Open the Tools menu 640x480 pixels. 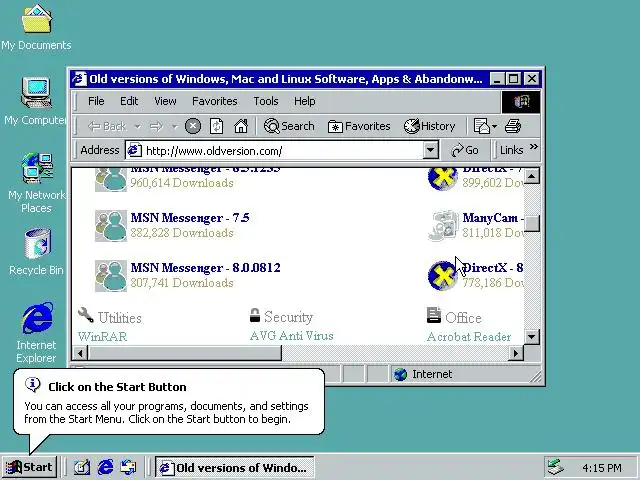point(266,101)
